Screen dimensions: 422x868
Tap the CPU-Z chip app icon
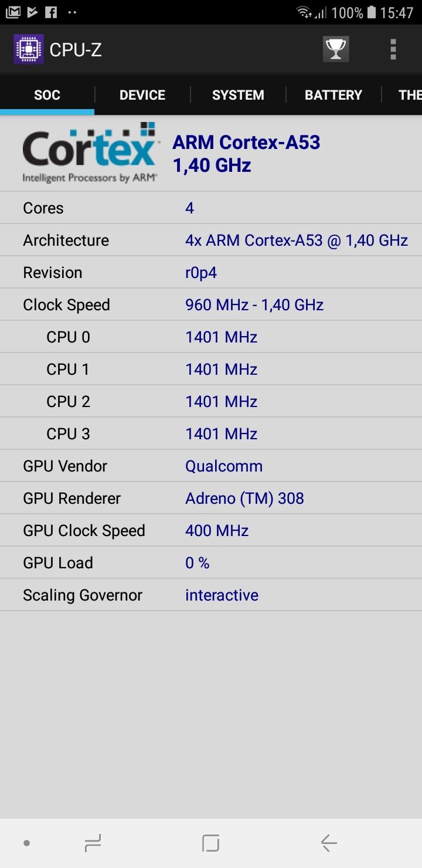(x=29, y=49)
